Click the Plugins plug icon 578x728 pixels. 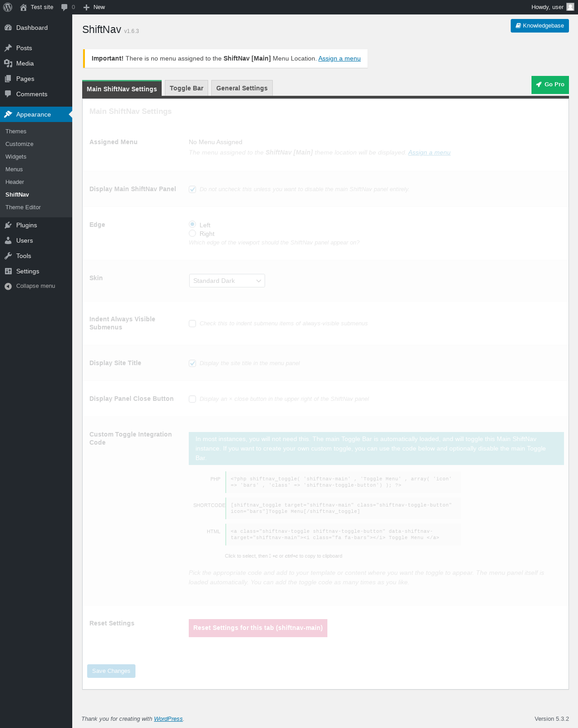[8, 225]
